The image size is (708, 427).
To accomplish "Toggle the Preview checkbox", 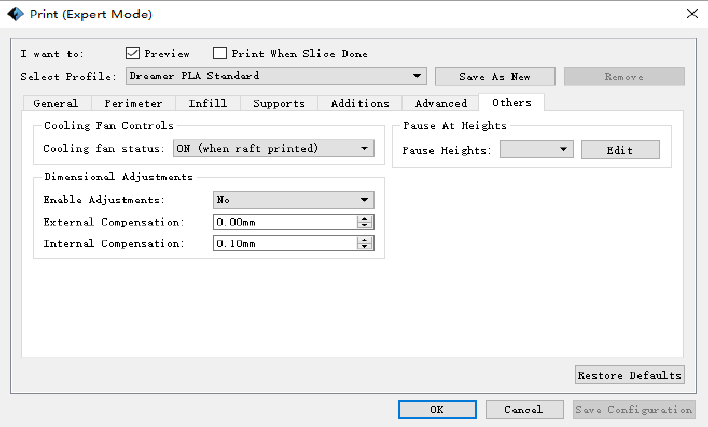I will tap(133, 53).
